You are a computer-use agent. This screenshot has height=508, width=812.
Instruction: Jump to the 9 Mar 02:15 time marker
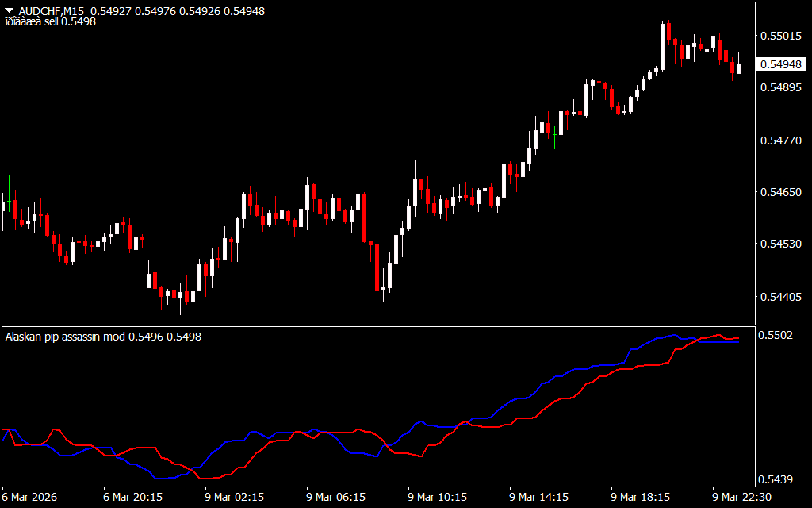point(235,498)
